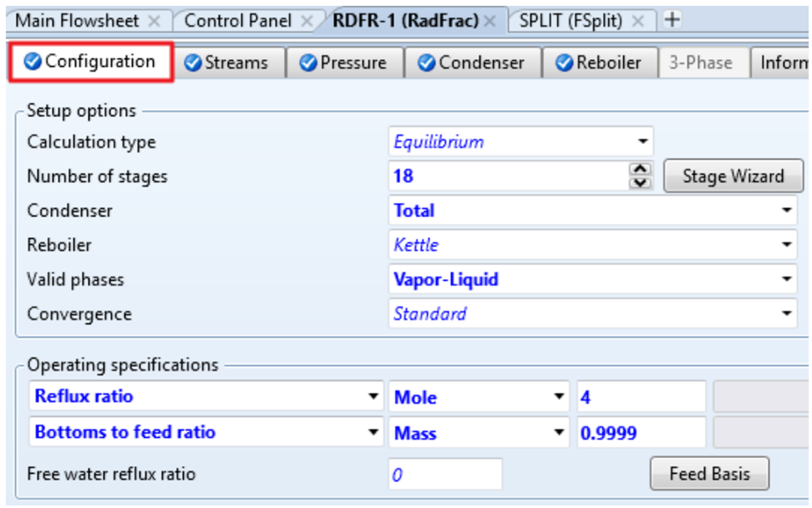Select the Reflux ratio value field
The height and width of the screenshot is (508, 812).
640,397
